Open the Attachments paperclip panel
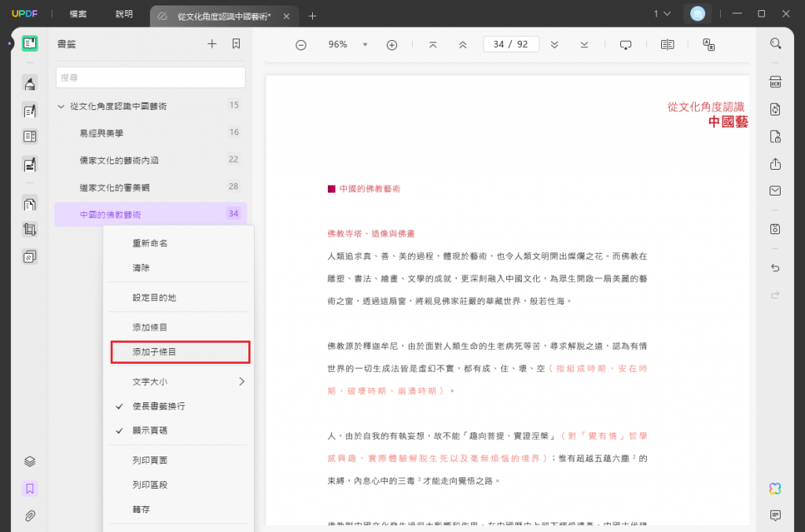Viewport: 805px width, 532px height. [x=30, y=515]
